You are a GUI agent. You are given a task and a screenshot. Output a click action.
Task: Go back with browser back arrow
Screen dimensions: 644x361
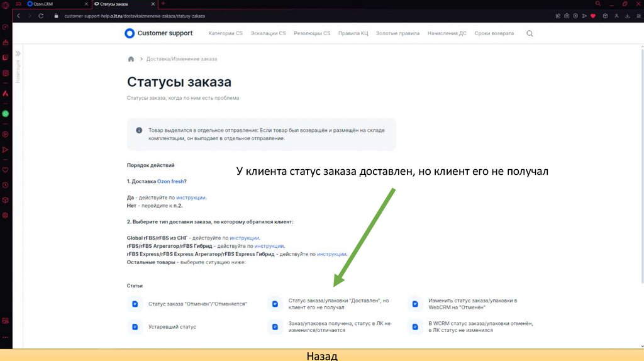pos(18,16)
